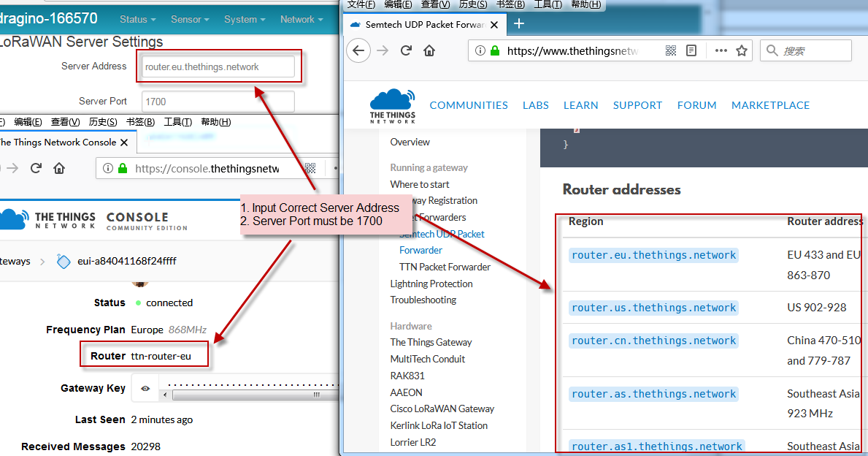Screen dimensions: 868x456
Task: Open the Network dropdown in Dragino nav
Action: coord(302,20)
